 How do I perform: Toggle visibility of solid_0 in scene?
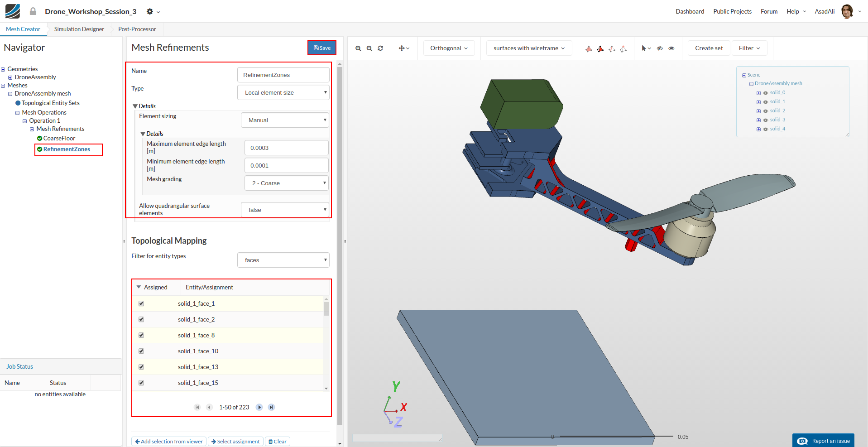coord(766,93)
